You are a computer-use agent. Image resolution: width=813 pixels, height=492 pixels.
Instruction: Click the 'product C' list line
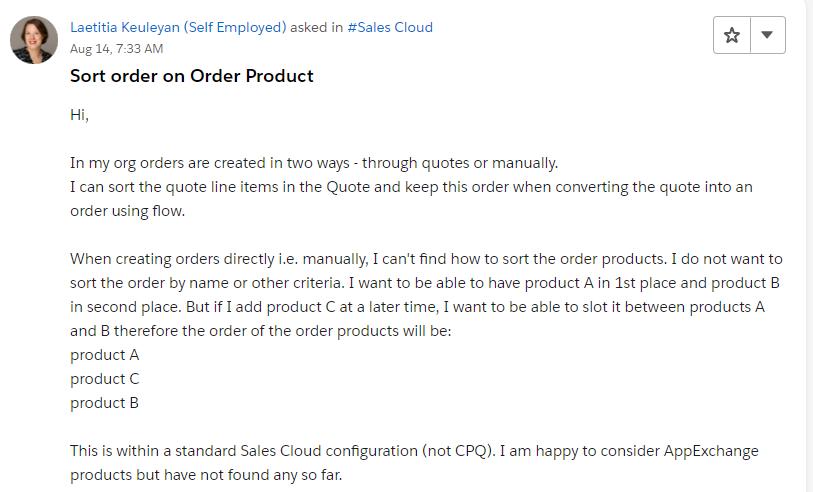(105, 379)
